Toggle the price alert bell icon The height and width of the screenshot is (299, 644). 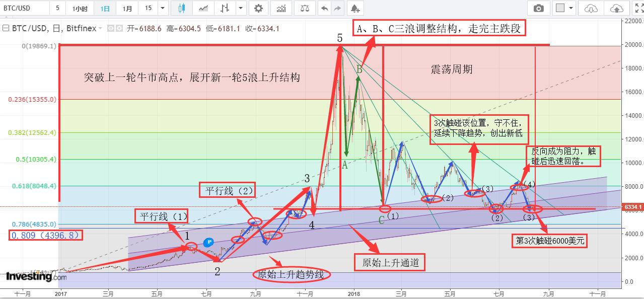[355, 8]
